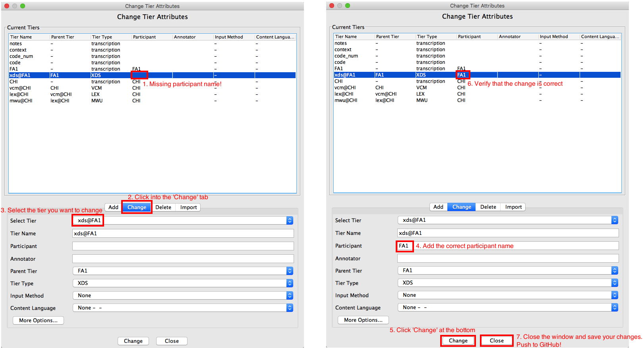Click bottom Close button in right window
This screenshot has width=644, height=348.
click(x=497, y=341)
